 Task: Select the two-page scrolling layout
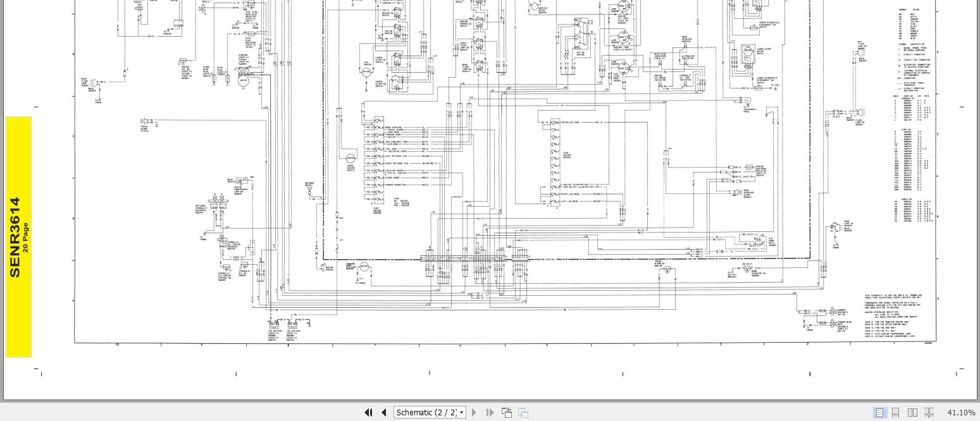(929, 412)
